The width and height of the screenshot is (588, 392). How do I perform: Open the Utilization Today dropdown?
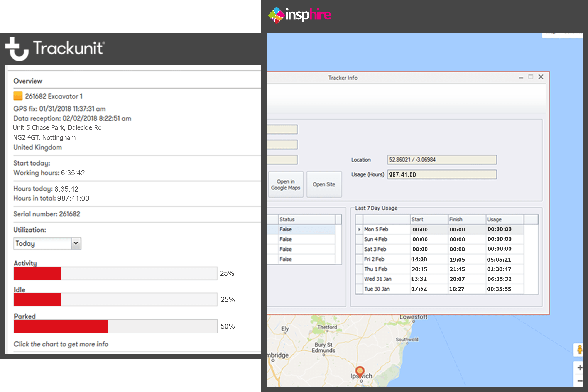click(47, 243)
